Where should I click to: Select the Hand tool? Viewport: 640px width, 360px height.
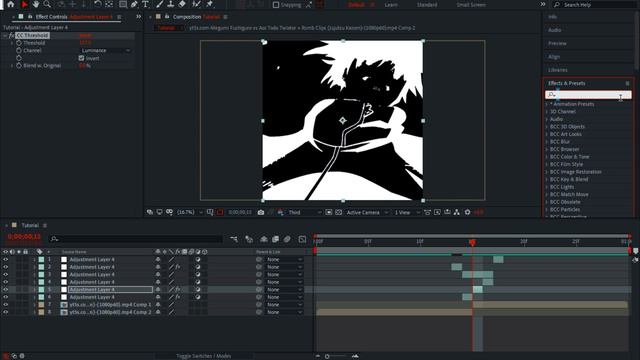[36, 4]
